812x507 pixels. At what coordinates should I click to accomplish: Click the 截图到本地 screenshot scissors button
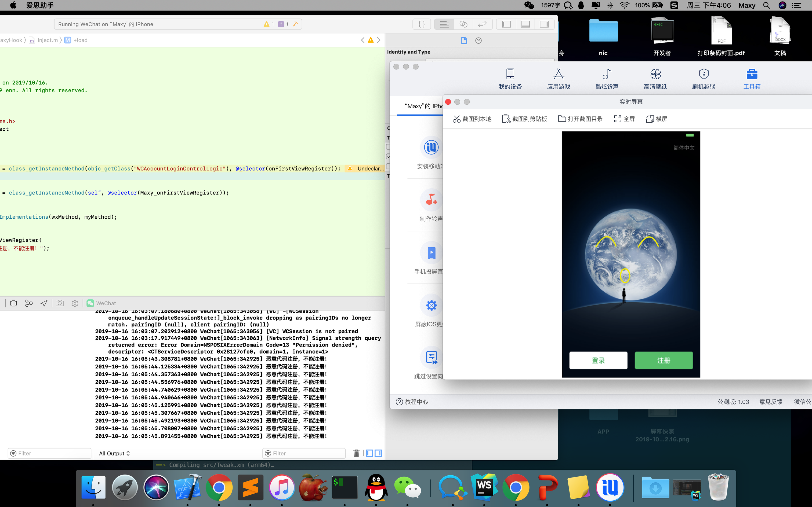click(472, 119)
